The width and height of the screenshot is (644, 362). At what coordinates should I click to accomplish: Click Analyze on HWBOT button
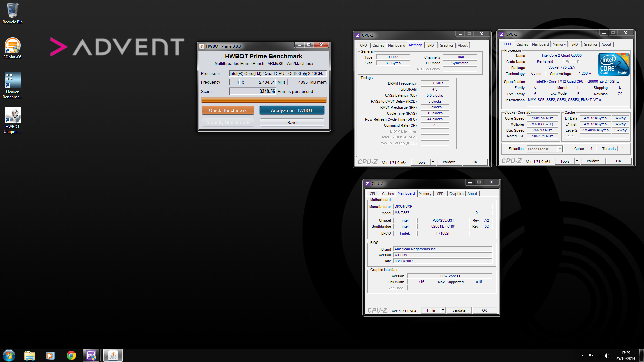pos(292,110)
